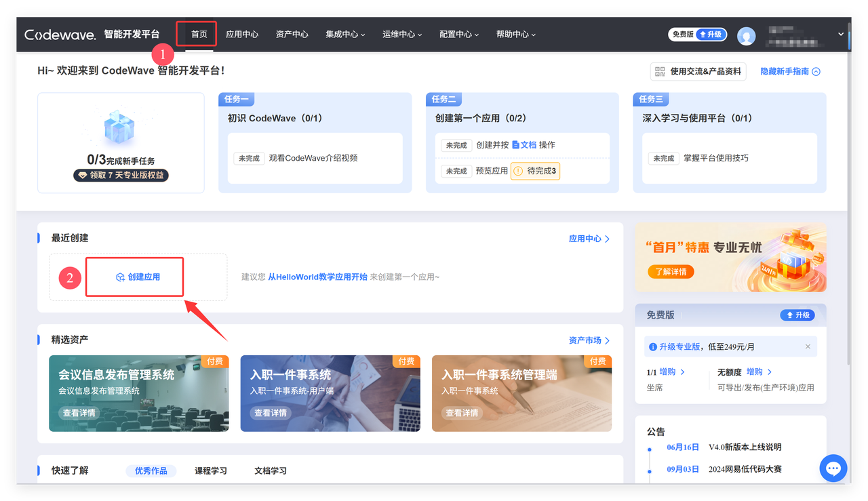Expand the 帮助中心 menu
This screenshot has width=868, height=501.
point(516,35)
